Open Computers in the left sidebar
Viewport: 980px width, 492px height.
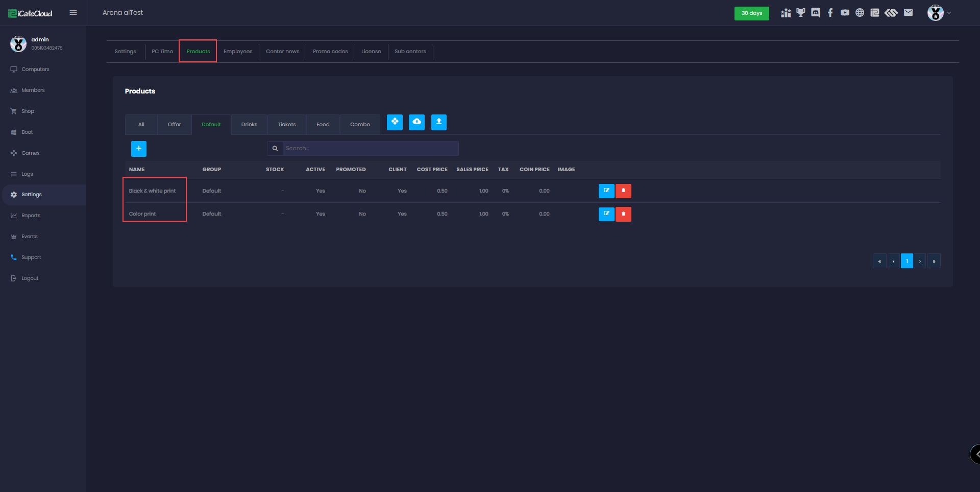click(x=35, y=69)
